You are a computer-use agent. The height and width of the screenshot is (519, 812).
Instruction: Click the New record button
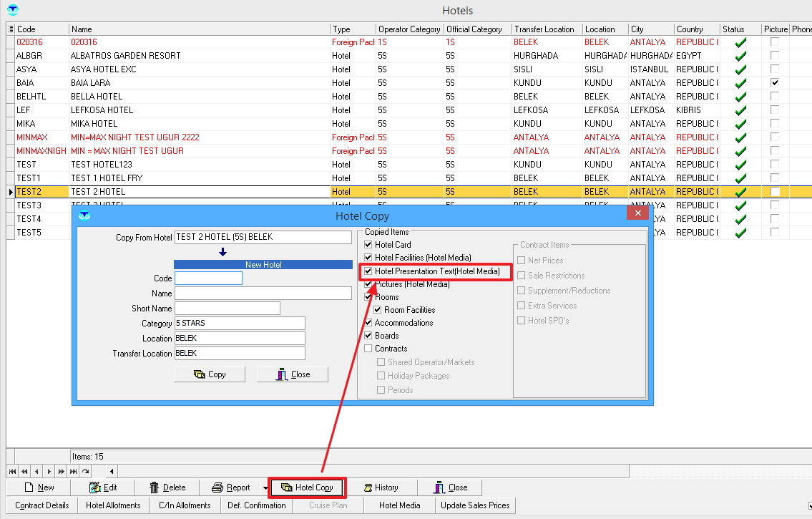[x=39, y=488]
